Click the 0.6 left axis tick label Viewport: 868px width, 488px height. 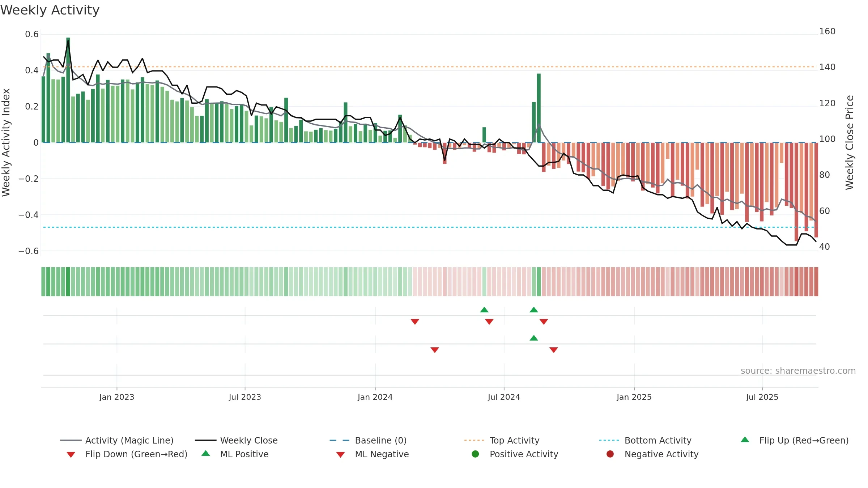[x=32, y=34]
